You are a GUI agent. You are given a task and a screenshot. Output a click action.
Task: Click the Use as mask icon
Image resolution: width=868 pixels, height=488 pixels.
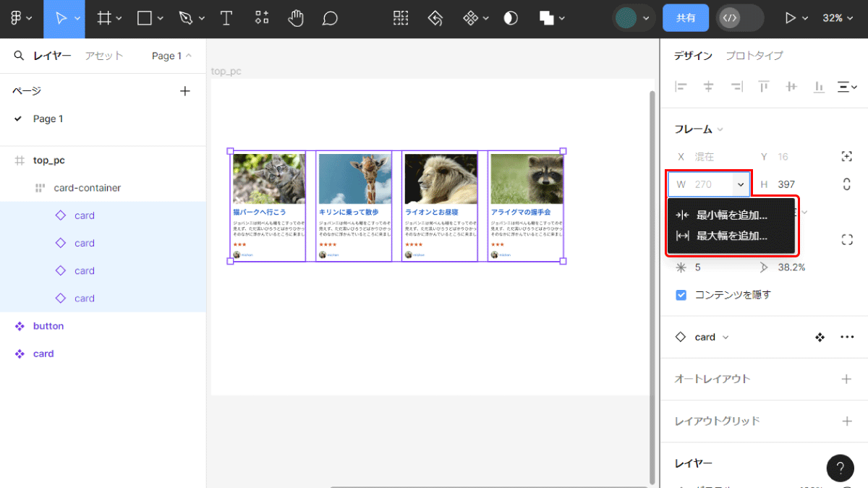click(x=511, y=19)
